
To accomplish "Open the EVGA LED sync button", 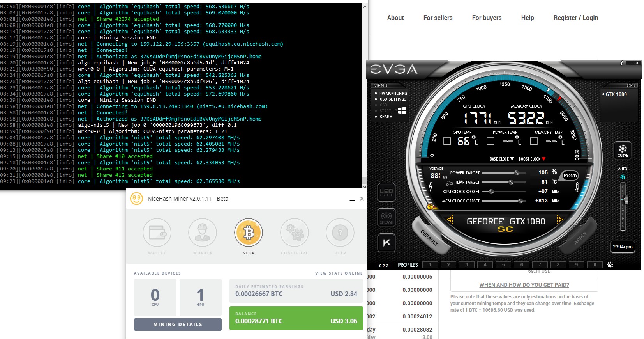I will pyautogui.click(x=386, y=192).
